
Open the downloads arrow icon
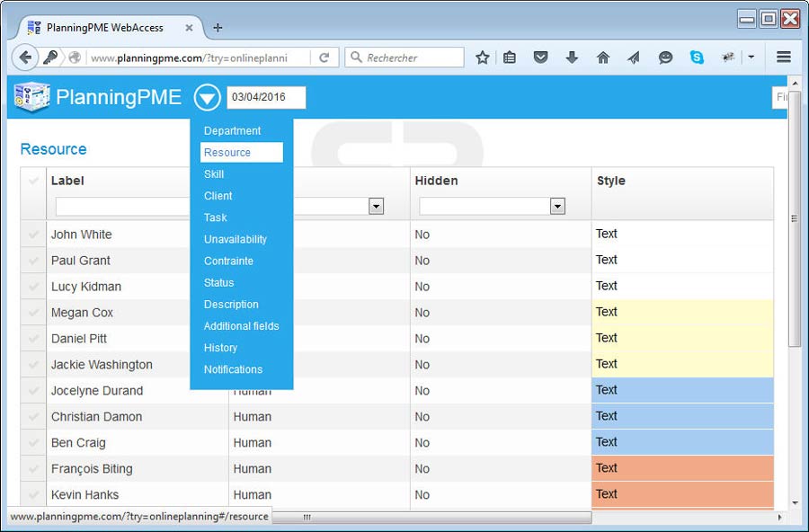pos(572,58)
